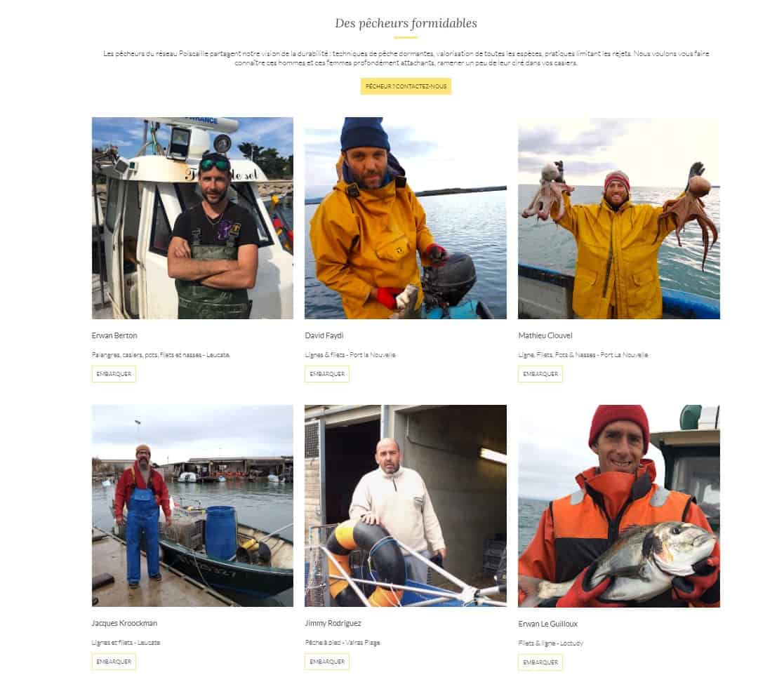Click the Embarquer button under Jimmy Rodriguez

click(327, 662)
